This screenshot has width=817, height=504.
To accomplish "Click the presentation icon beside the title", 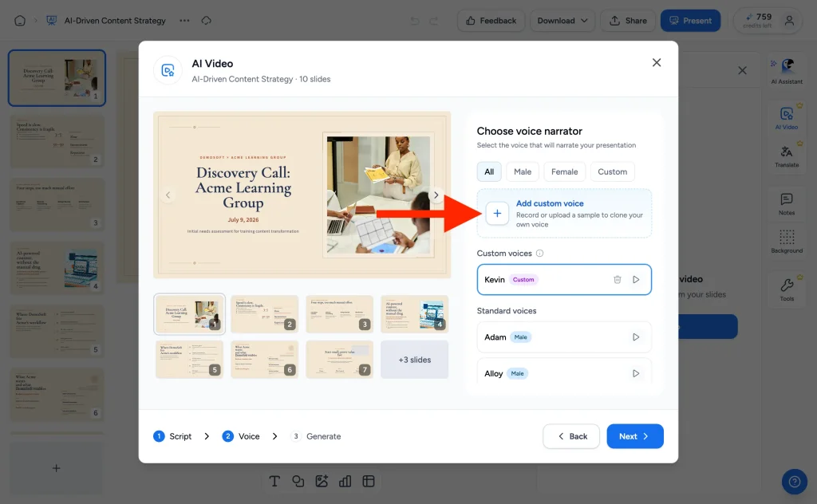I will pos(52,21).
